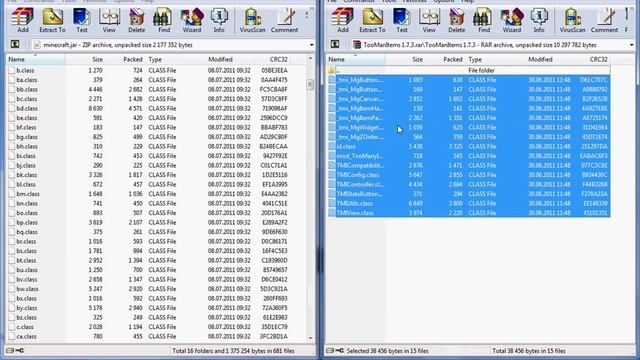This screenshot has height=360, width=640.
Task: Select bt.class file row
Action: pyautogui.click(x=149, y=260)
